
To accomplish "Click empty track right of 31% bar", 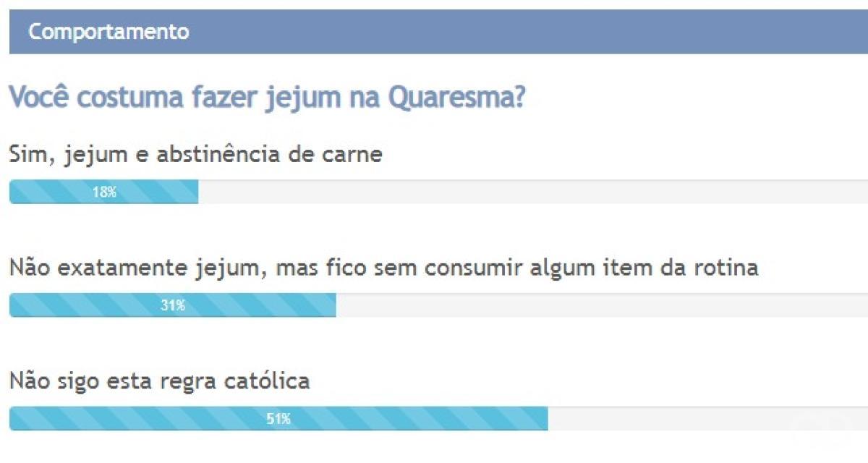I will tap(600, 305).
